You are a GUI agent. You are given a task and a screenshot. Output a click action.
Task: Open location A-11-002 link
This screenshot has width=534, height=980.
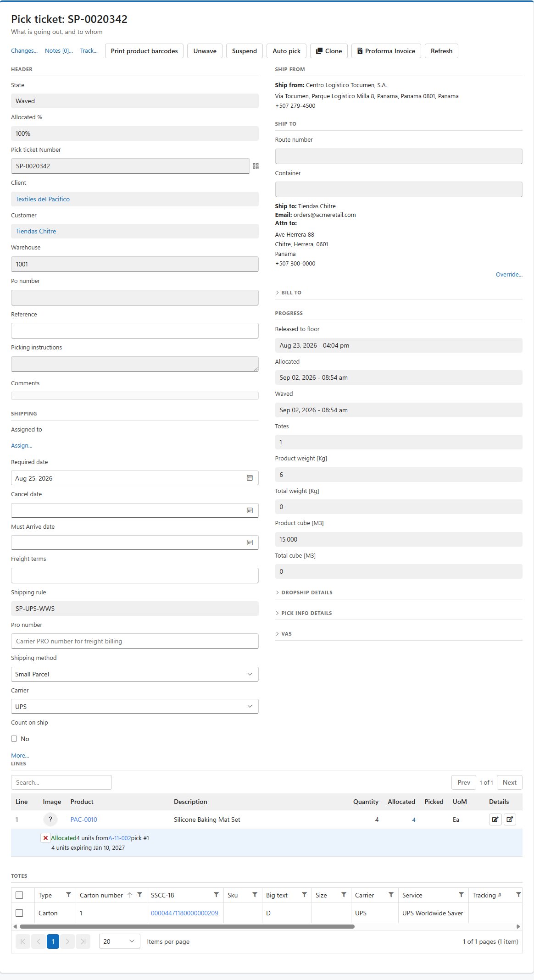point(120,838)
